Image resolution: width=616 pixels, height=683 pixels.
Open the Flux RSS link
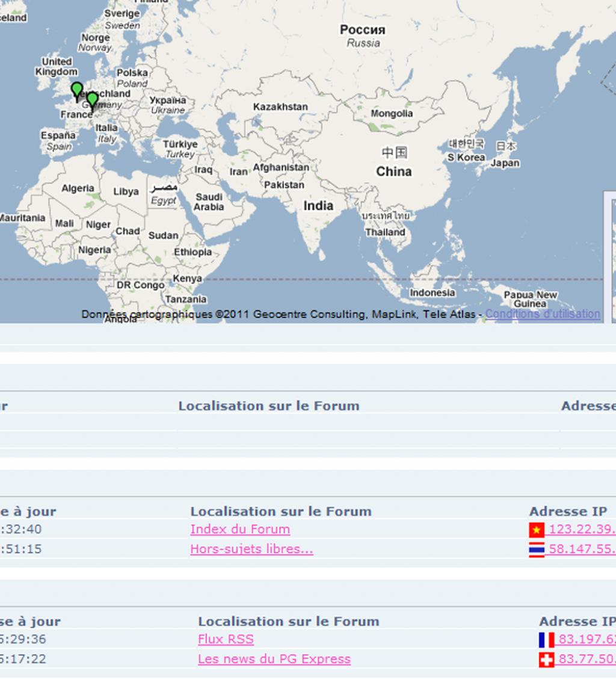(x=226, y=639)
